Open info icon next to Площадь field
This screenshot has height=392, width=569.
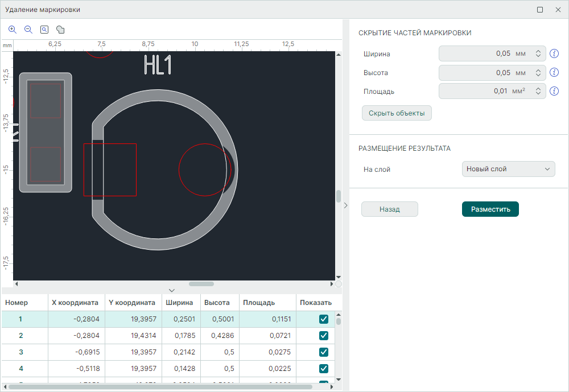coord(554,91)
